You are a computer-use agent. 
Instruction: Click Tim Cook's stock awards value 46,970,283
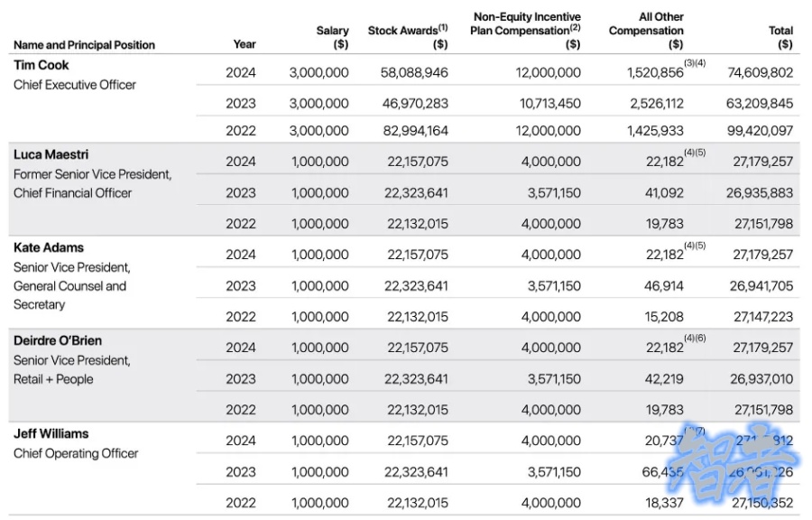tap(415, 104)
